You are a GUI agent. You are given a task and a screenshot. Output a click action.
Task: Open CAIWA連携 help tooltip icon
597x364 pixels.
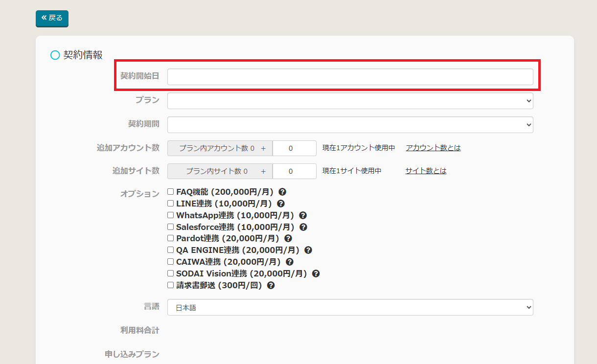tap(290, 262)
